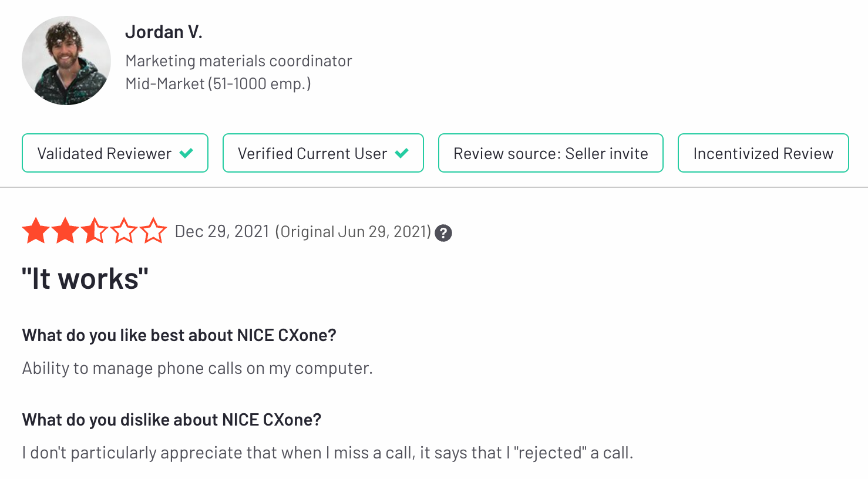Click the Marketing materials coordinator job title
868x479 pixels.
pyautogui.click(x=238, y=60)
